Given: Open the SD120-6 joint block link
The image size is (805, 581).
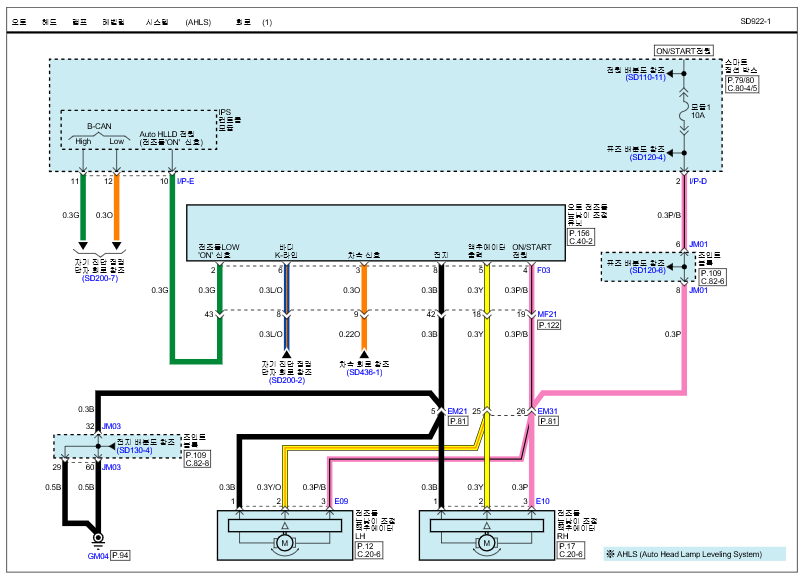Looking at the screenshot, I should click(647, 270).
